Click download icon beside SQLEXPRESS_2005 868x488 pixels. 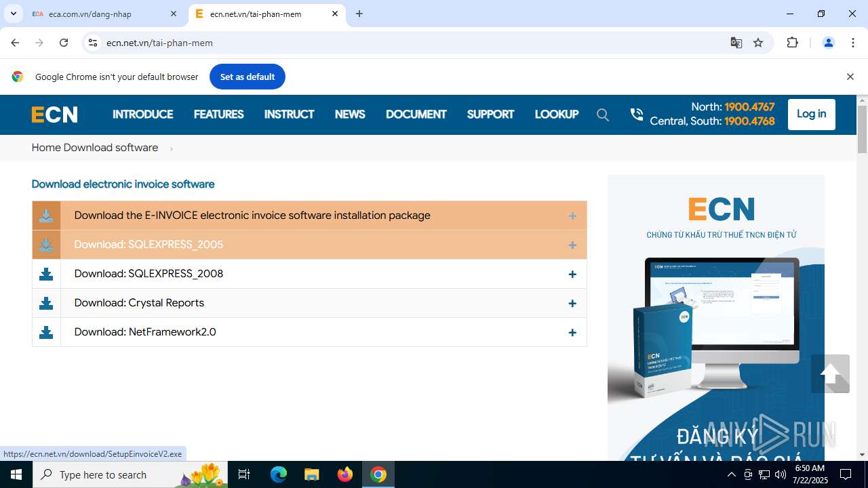pos(46,245)
